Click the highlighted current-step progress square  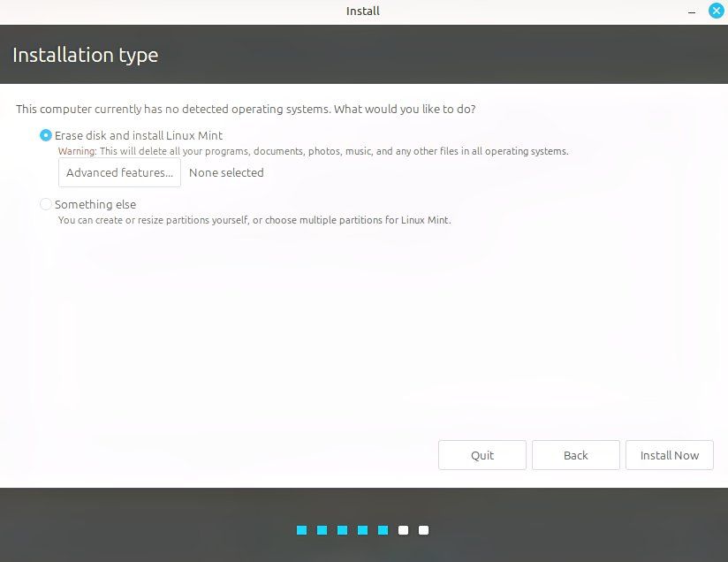383,529
